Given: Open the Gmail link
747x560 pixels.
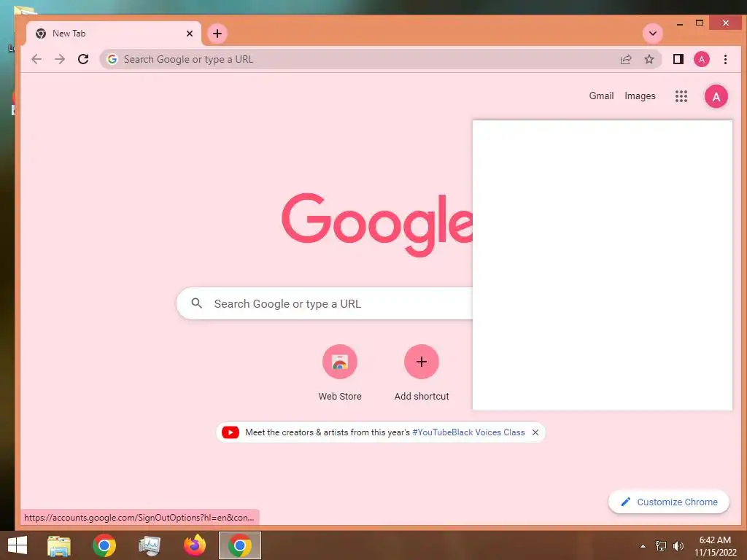Looking at the screenshot, I should pyautogui.click(x=601, y=96).
